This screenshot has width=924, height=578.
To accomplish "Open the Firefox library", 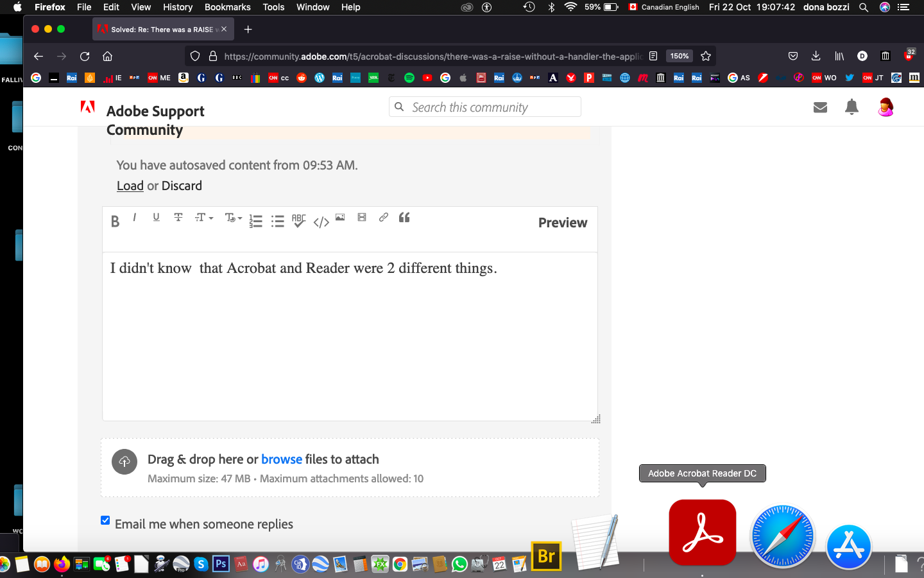I will tap(839, 56).
